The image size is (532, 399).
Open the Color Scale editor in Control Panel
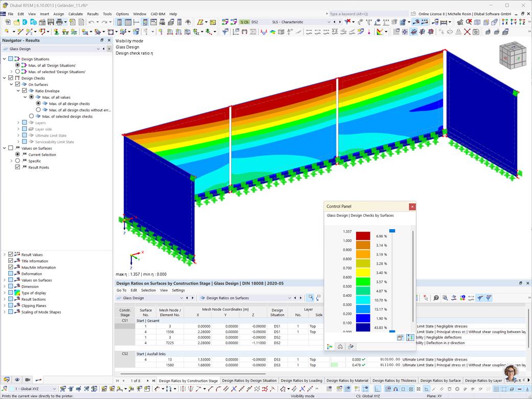click(330, 346)
